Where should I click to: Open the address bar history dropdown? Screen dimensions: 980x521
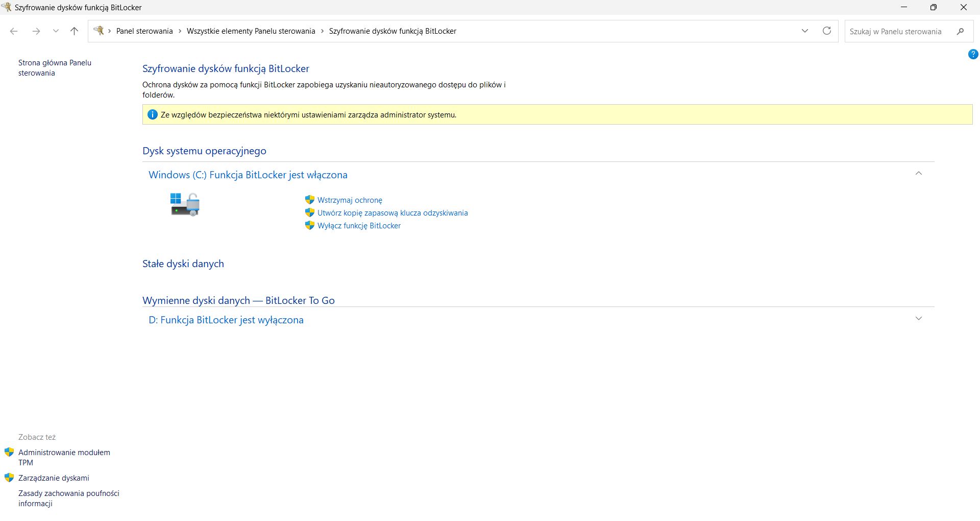[805, 31]
